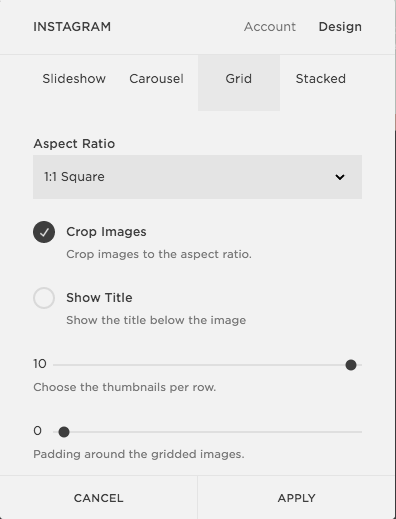Viewport: 396px width, 519px height.
Task: Click the APPLY button
Action: coord(296,498)
